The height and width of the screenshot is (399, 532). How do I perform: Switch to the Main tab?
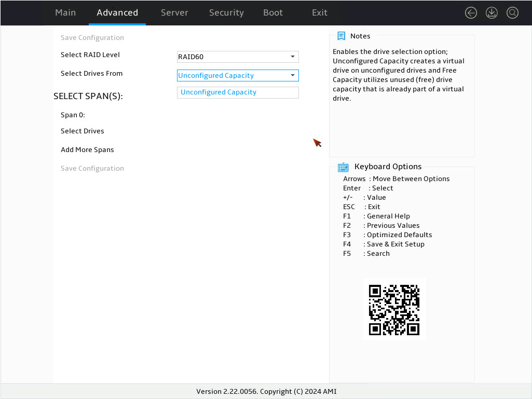65,12
